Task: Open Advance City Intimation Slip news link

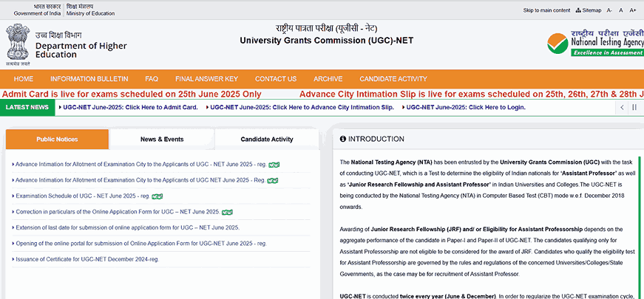Action: click(302, 108)
